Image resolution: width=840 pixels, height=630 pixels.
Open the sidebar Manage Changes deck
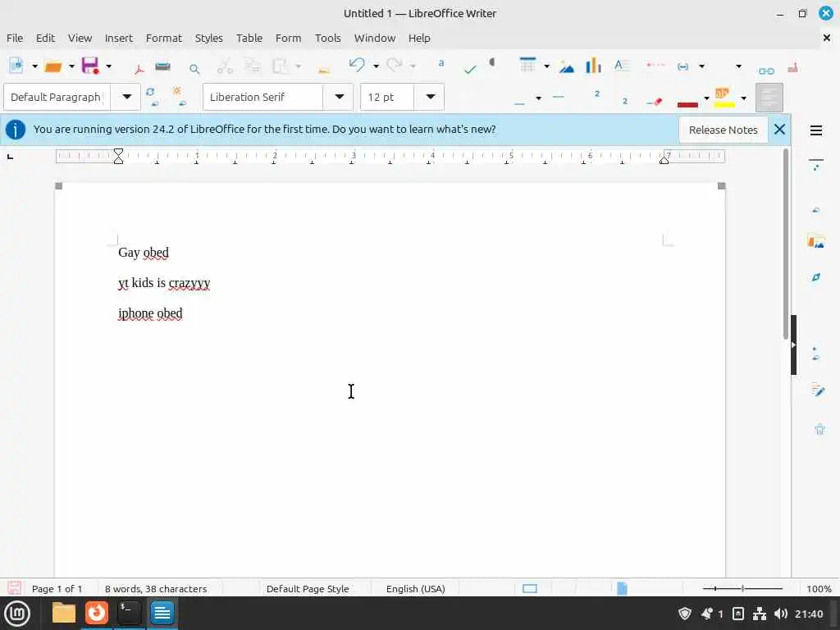[x=817, y=390]
